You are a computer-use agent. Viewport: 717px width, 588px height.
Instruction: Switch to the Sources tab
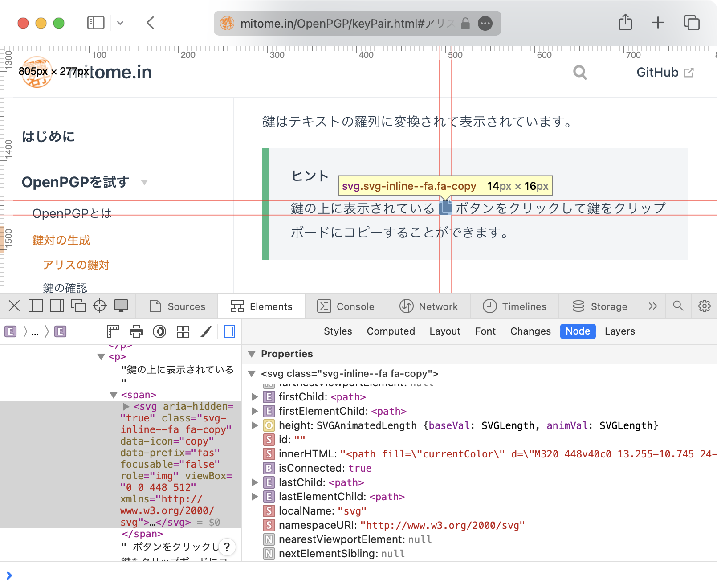coord(177,306)
